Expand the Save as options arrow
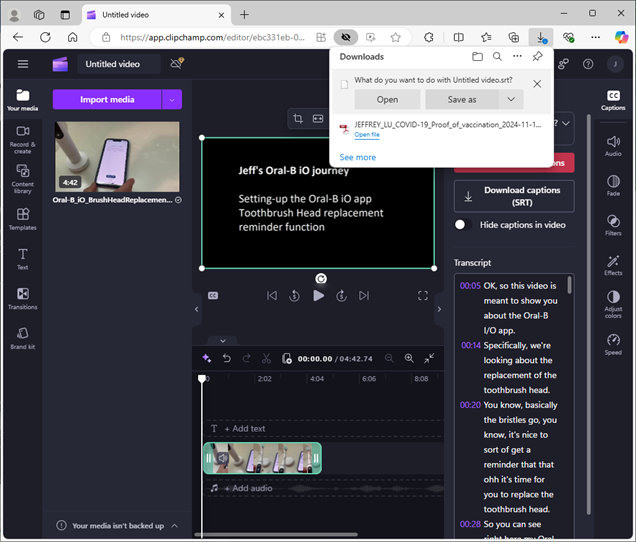Viewport: 636px width, 542px height. click(511, 99)
